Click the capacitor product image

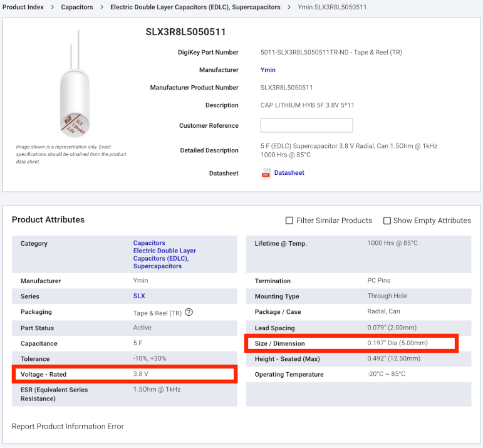(75, 83)
